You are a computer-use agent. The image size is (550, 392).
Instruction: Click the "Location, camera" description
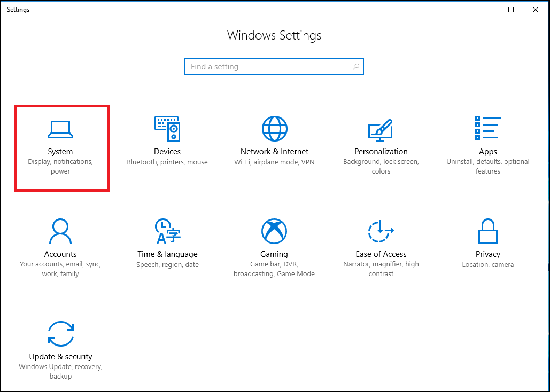tap(488, 265)
